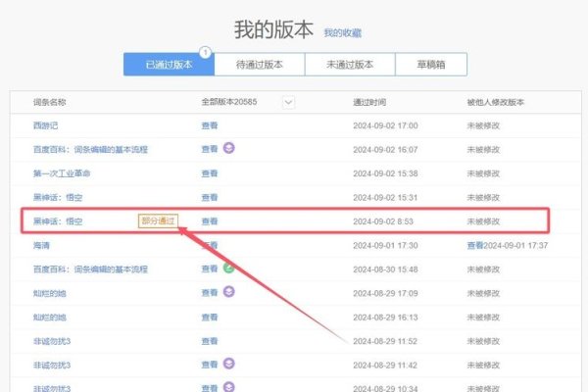
Task: Click the timestamp 2024-09-02 15:38
Action: coord(385,173)
